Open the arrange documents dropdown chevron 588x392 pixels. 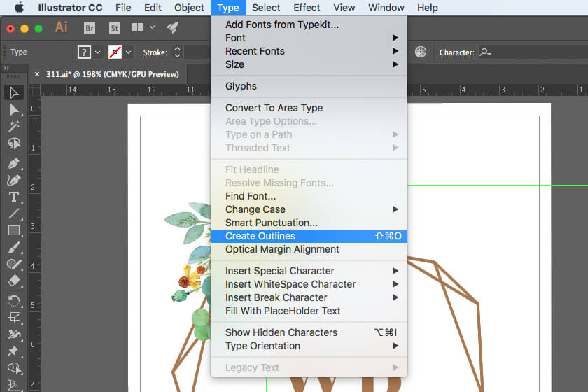(x=153, y=27)
